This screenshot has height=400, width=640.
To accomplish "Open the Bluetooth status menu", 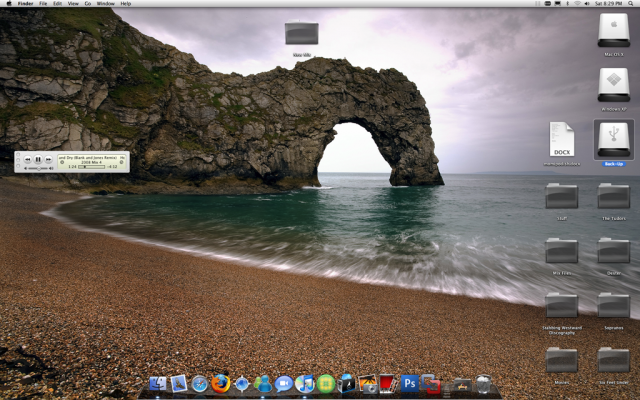I will [x=567, y=3].
